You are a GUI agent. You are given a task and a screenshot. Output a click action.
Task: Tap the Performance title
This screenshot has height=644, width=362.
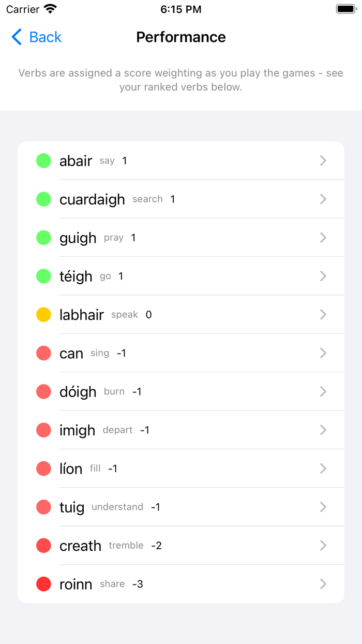pos(180,37)
